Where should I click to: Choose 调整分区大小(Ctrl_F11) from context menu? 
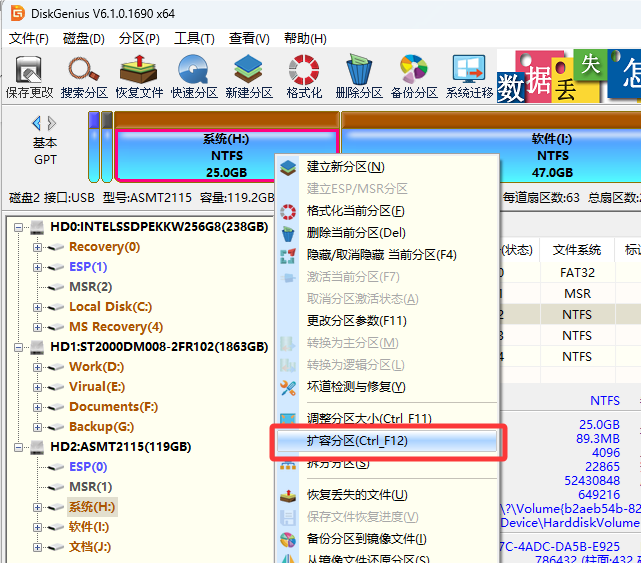[x=387, y=418]
